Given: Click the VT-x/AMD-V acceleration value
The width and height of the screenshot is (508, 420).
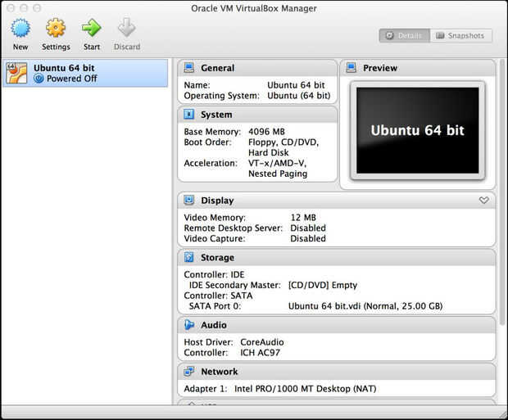Looking at the screenshot, I should 277,163.
